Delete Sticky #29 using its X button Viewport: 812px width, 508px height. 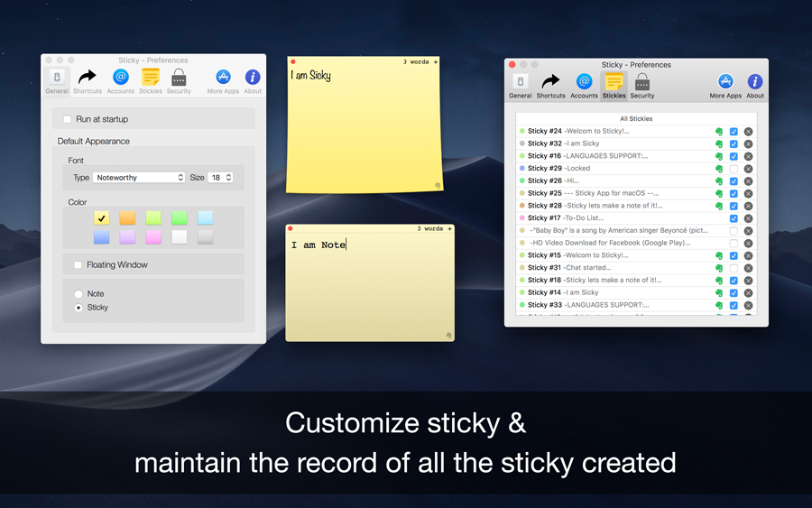tap(748, 169)
